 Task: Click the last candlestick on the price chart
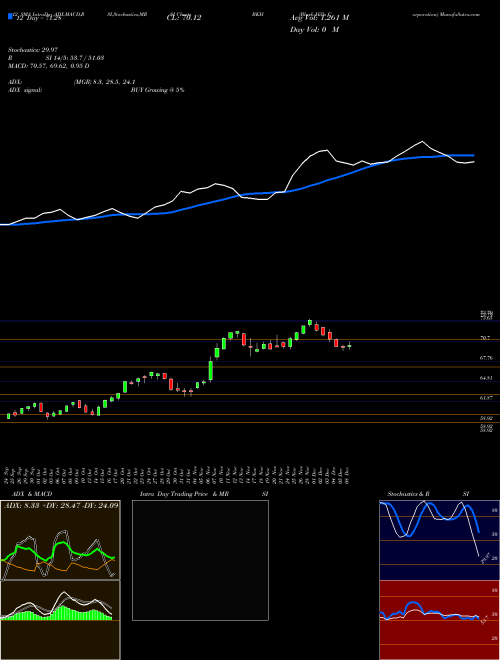[349, 346]
